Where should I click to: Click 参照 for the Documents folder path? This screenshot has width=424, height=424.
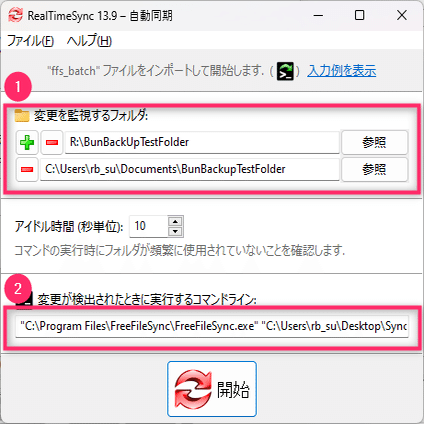click(374, 170)
